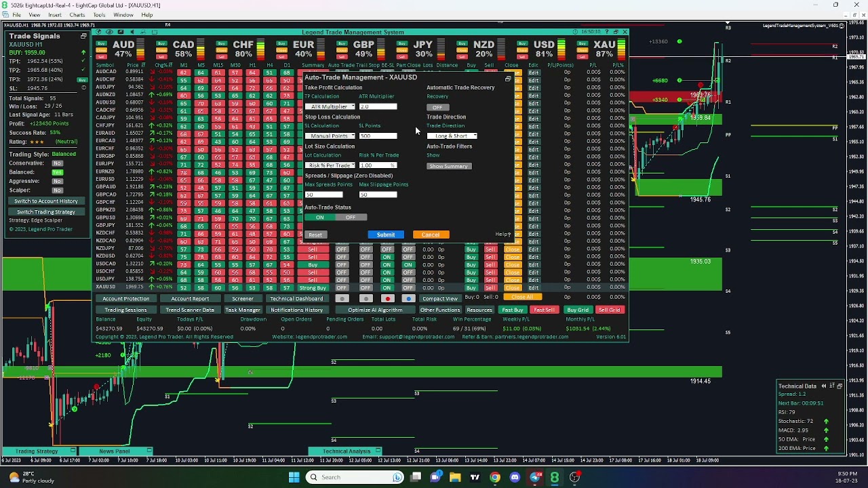This screenshot has height=488, width=868.
Task: Open the Lot Calculation Risk % dropdown
Action: point(330,165)
